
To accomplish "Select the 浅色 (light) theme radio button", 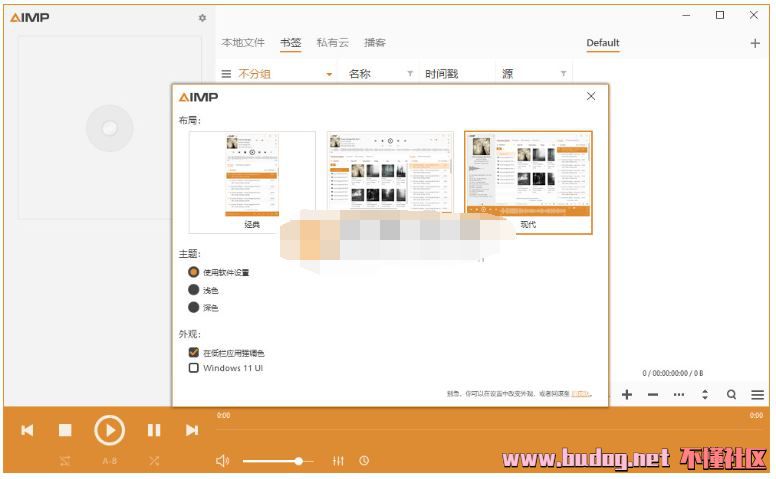I will tap(194, 290).
